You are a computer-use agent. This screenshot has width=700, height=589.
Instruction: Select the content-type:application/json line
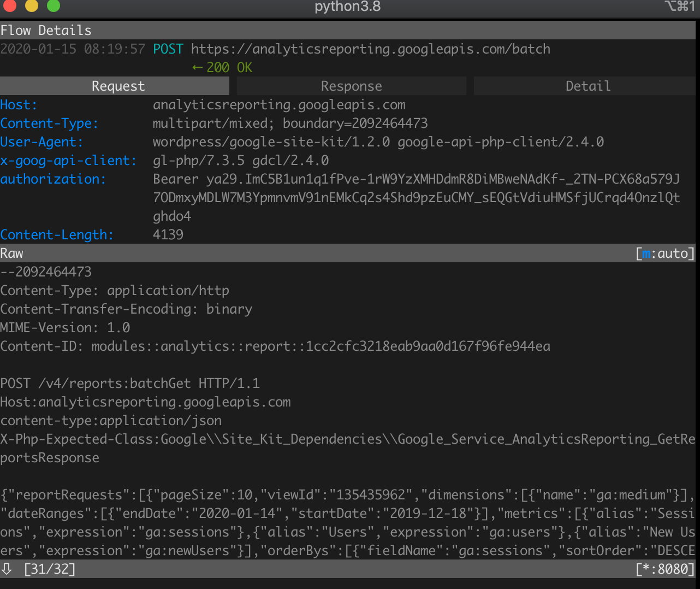pyautogui.click(x=111, y=421)
